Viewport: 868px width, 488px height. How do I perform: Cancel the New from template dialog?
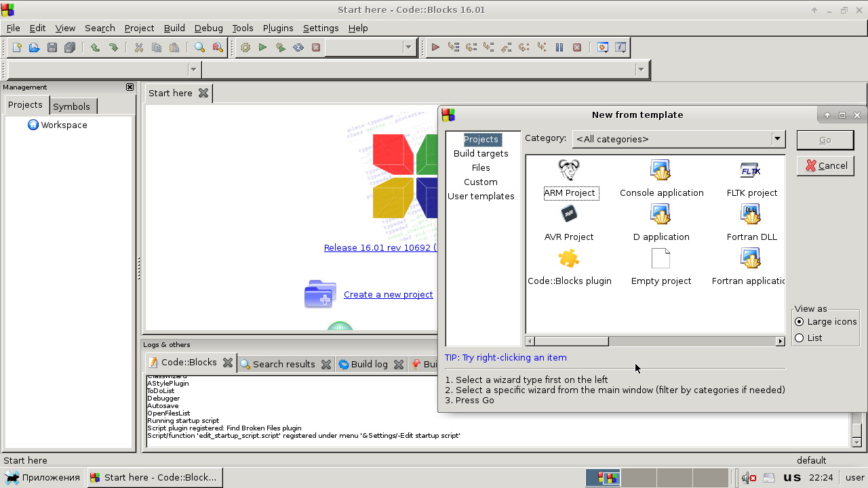click(x=825, y=165)
